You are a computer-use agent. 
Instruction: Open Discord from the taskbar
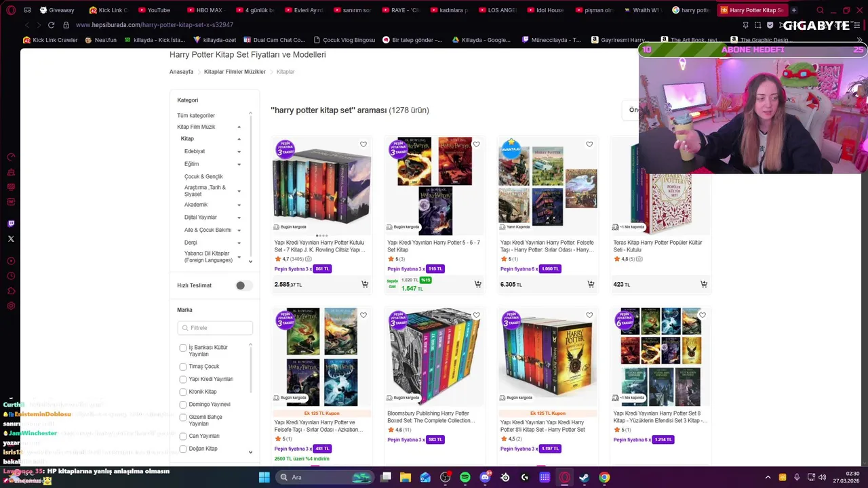point(485,477)
